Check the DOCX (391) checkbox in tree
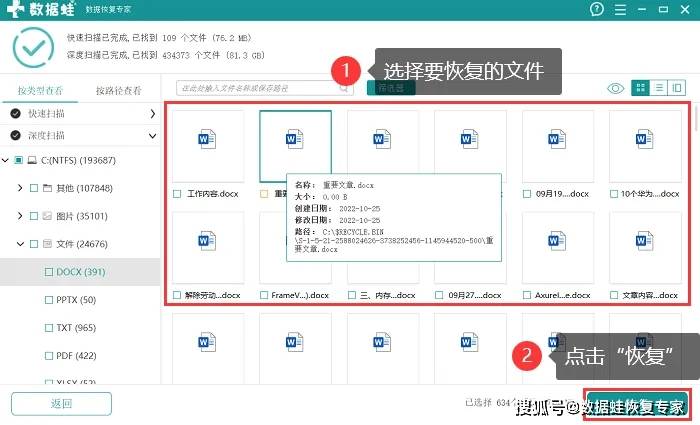The image size is (700, 425). coord(49,272)
